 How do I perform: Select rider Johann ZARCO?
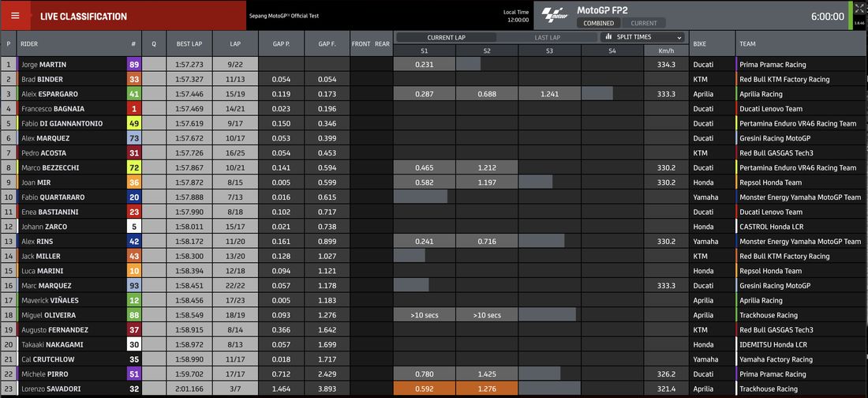click(x=43, y=227)
